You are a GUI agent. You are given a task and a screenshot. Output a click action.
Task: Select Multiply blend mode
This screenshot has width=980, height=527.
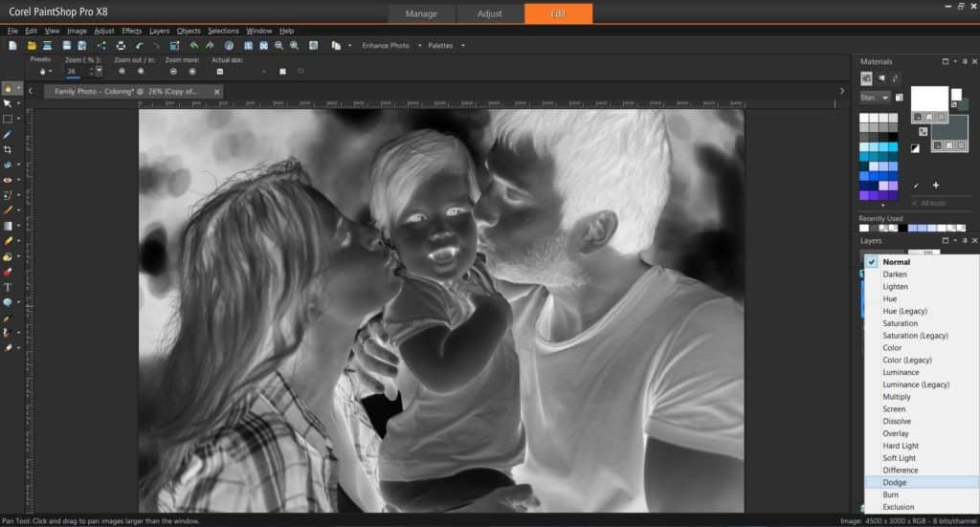click(x=897, y=397)
